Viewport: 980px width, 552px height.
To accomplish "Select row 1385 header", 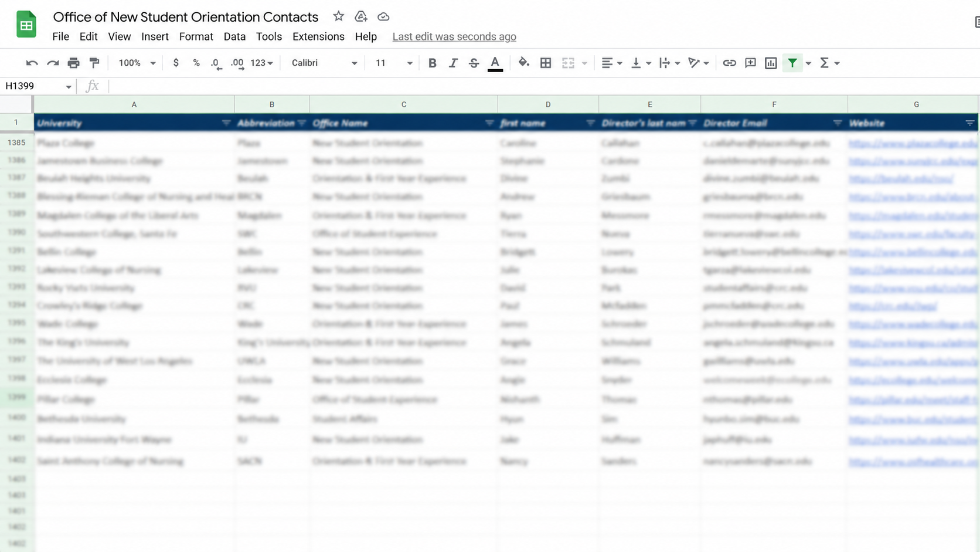I will pos(16,142).
